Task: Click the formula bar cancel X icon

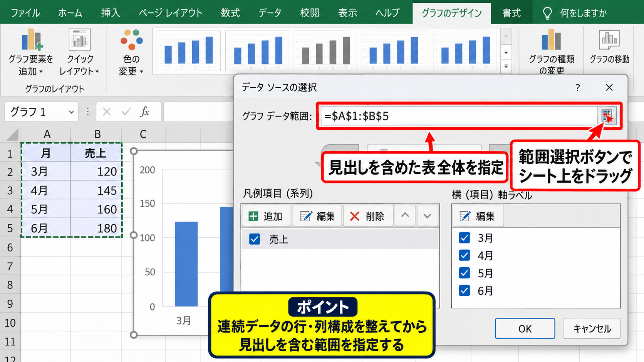Action: click(x=107, y=112)
